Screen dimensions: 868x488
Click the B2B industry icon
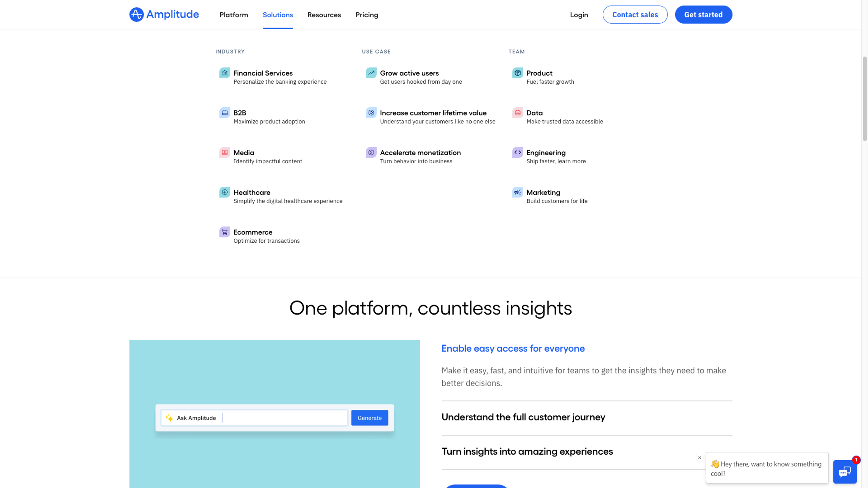click(225, 113)
